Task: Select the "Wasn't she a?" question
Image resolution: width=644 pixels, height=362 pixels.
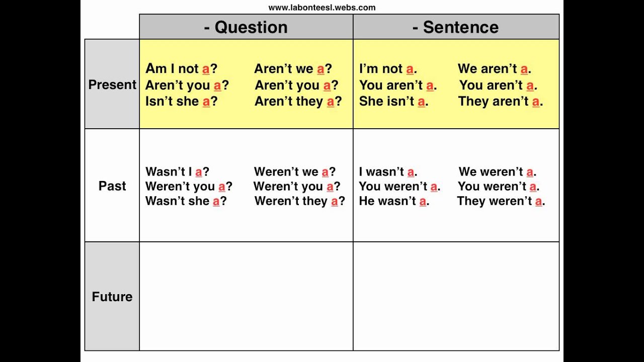Action: pyautogui.click(x=186, y=201)
